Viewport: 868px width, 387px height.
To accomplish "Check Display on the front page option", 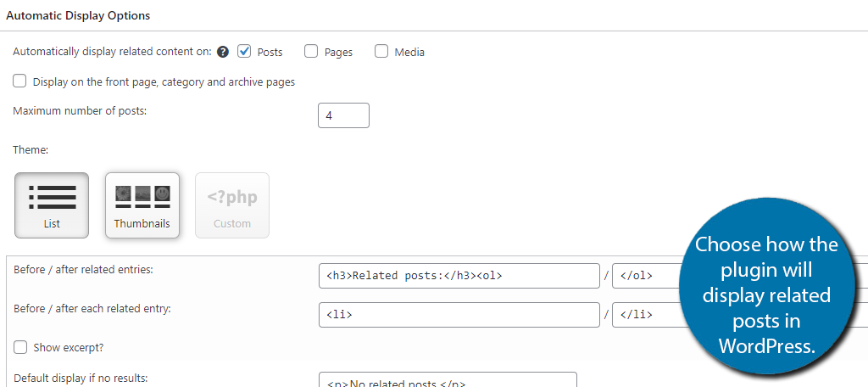I will pos(20,81).
